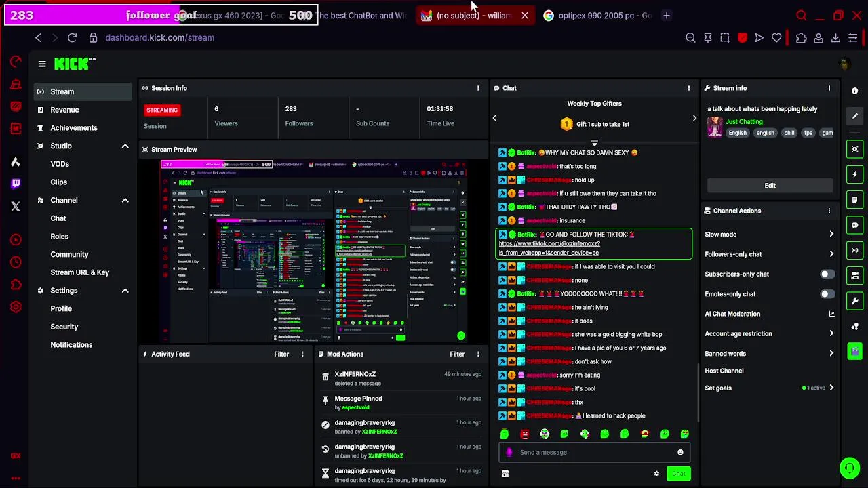Collapse the Studio sidebar section
Viewport: 868px width, 488px height.
125,146
